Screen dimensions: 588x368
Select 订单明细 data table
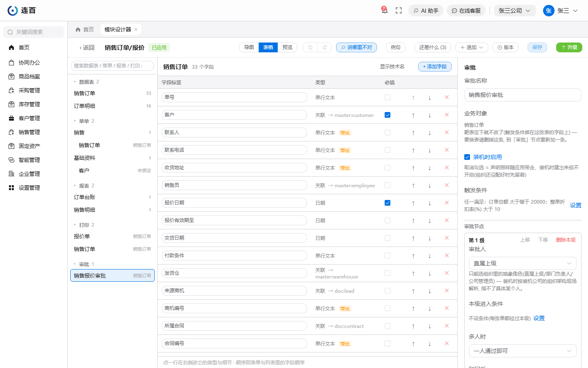pyautogui.click(x=112, y=106)
